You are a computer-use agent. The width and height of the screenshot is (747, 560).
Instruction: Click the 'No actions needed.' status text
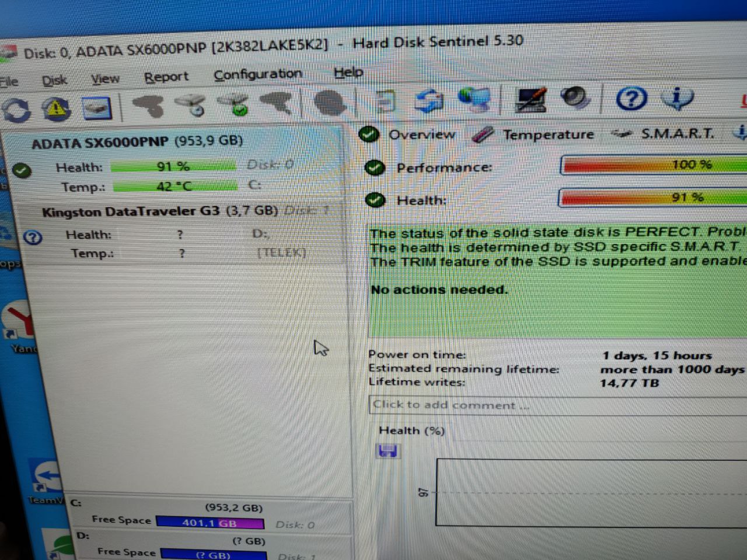coord(439,290)
